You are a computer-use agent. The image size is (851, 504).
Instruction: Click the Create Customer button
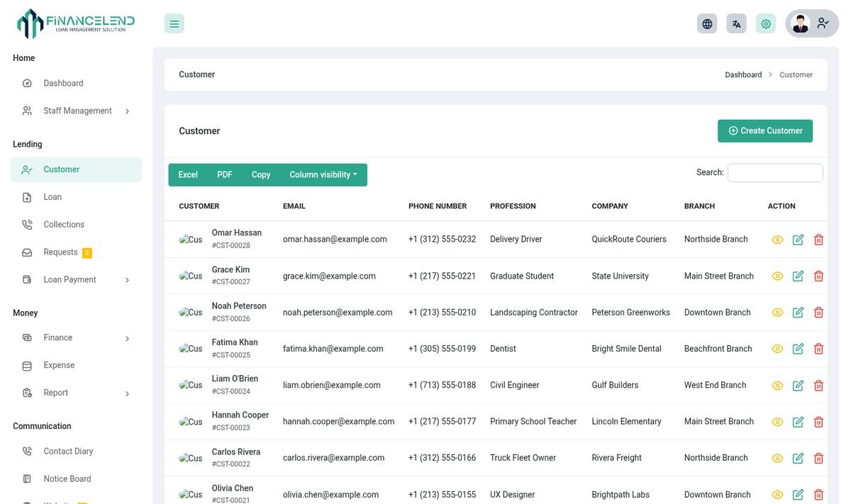pos(765,130)
